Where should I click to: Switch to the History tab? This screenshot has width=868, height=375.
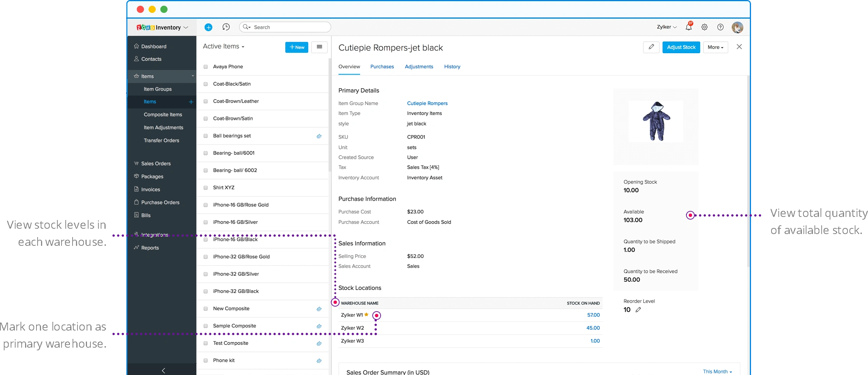pos(452,66)
